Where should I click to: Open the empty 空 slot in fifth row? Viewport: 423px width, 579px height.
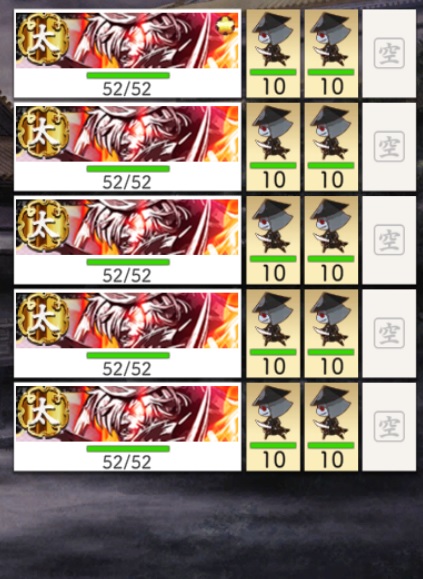pos(389,427)
